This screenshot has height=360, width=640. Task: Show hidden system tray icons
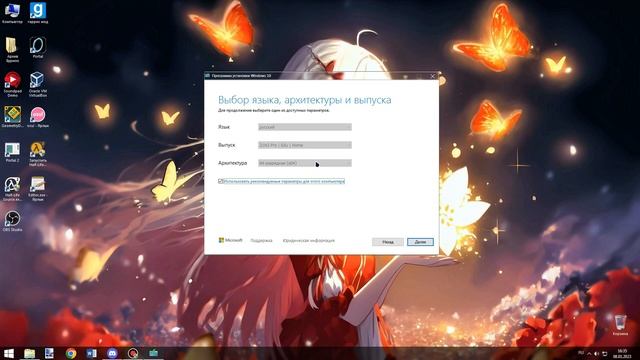pyautogui.click(x=589, y=353)
